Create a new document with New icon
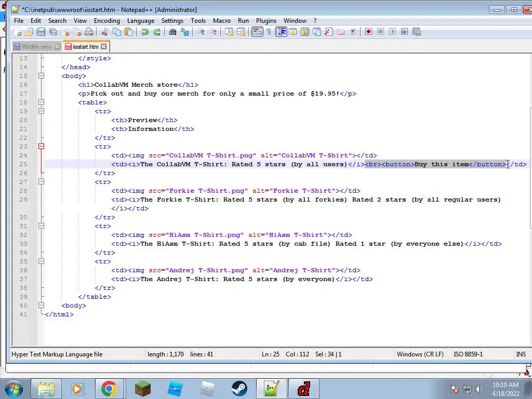This screenshot has height=399, width=532. [x=17, y=32]
